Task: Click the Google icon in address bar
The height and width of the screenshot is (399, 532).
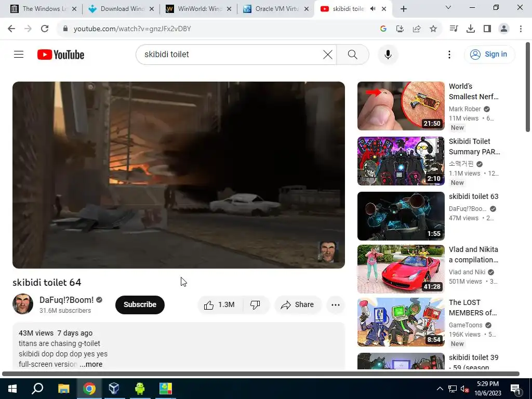Action: point(383,29)
